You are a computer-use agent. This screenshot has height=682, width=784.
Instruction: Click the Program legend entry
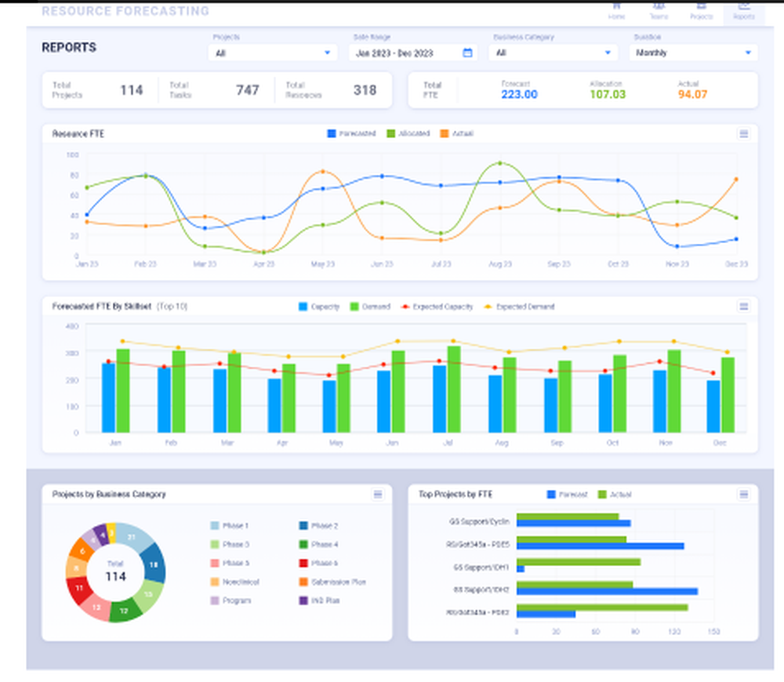(231, 600)
